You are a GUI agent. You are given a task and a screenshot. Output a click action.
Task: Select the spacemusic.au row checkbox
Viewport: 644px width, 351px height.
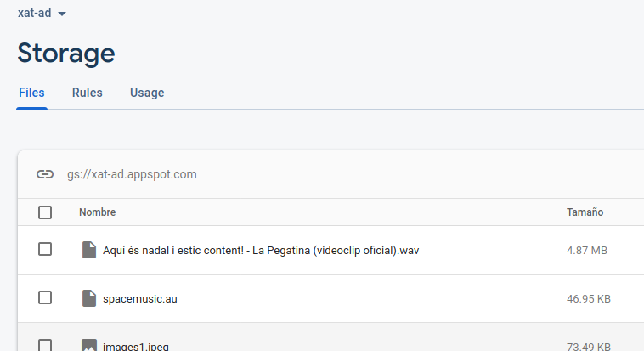[45, 297]
